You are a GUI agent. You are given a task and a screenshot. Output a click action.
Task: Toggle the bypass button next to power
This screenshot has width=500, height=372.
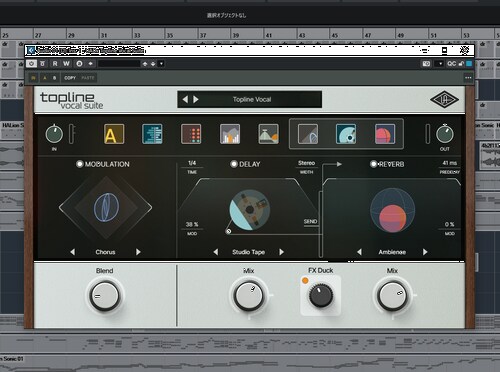[42, 63]
